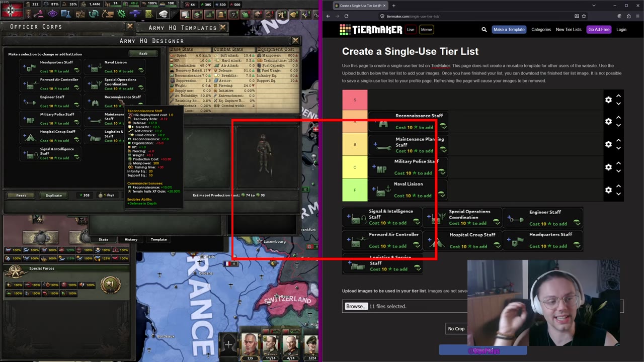This screenshot has height=362, width=644.
Task: Add the Headquarters Staff battalion in the designer
Action: (x=49, y=66)
